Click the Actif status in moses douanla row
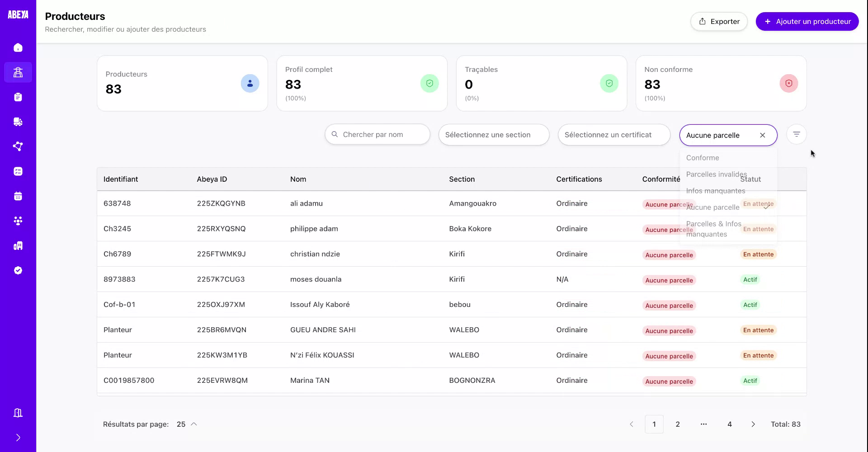The width and height of the screenshot is (868, 452). pyautogui.click(x=750, y=280)
